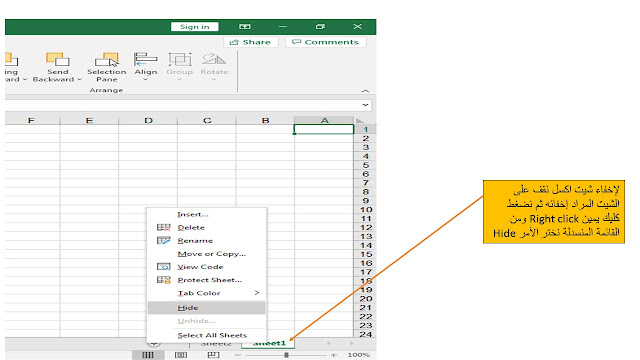Screen dimensions: 640x360
Task: Select column C header
Action: [x=207, y=120]
